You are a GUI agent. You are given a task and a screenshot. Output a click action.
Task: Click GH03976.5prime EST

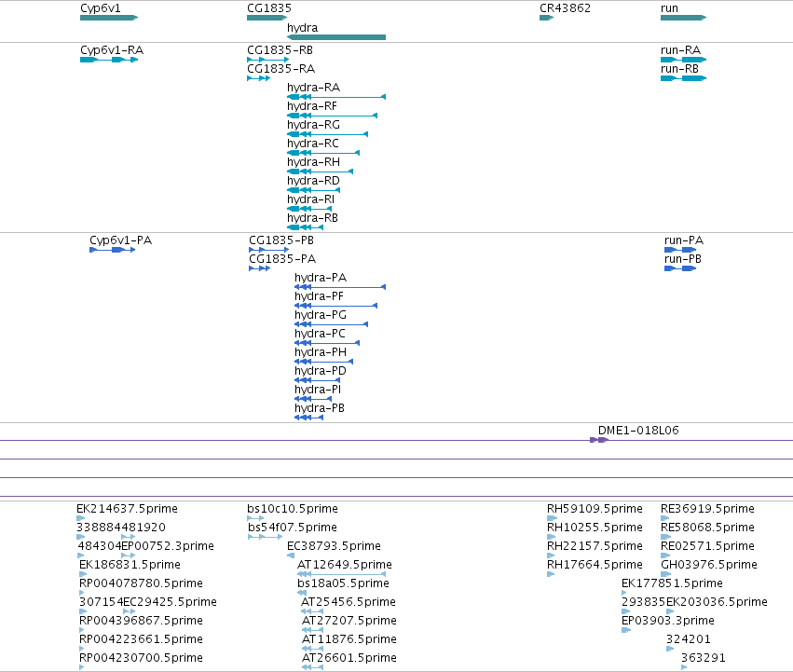(x=666, y=574)
